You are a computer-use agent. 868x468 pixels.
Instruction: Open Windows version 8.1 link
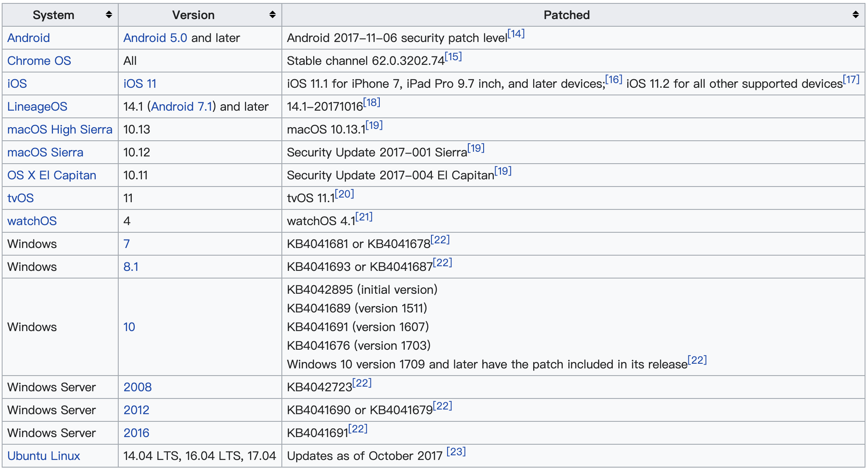[x=131, y=267]
